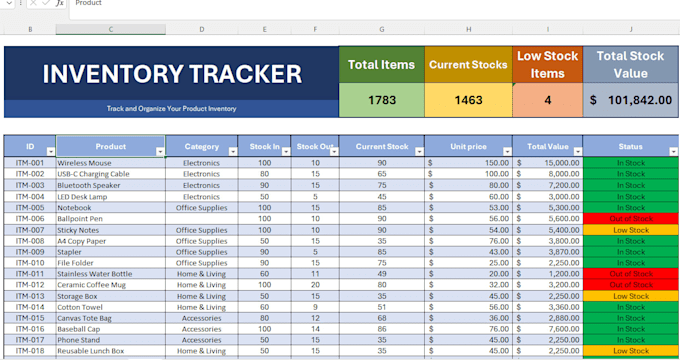
Task: Select the In Stock status for Wireless Mouse
Action: click(631, 163)
